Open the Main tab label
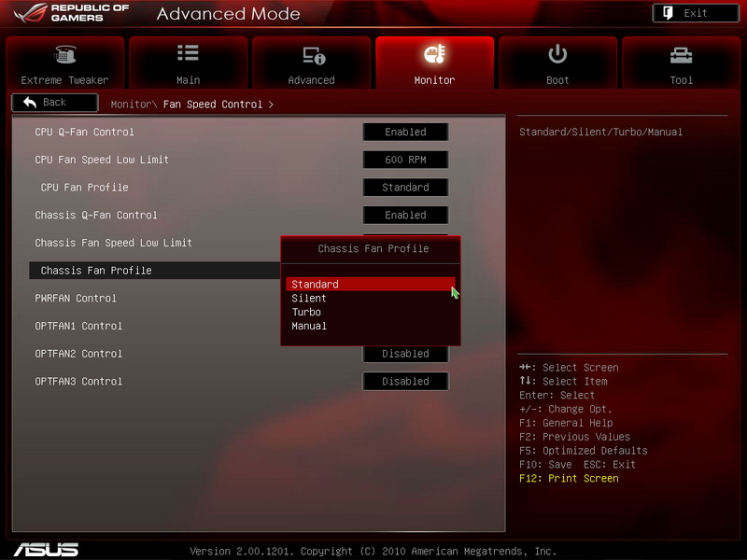This screenshot has height=560, width=747. (189, 80)
